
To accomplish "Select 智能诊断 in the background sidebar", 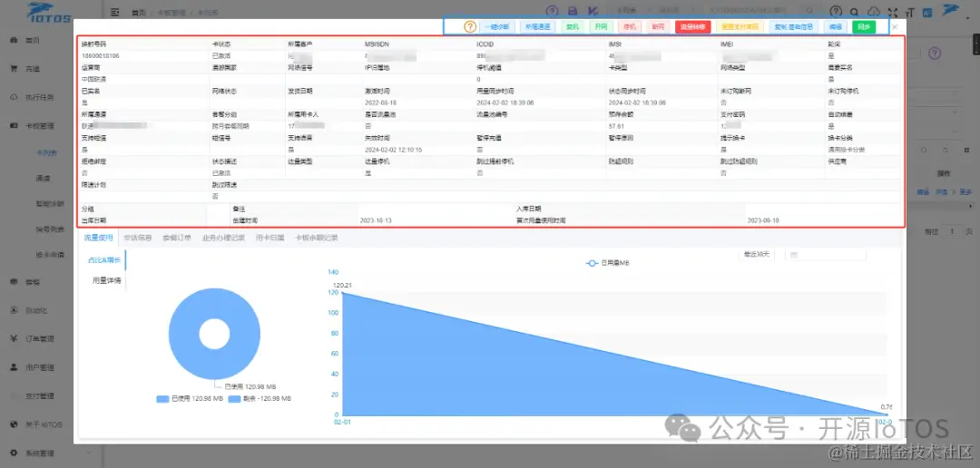I will click(x=50, y=204).
